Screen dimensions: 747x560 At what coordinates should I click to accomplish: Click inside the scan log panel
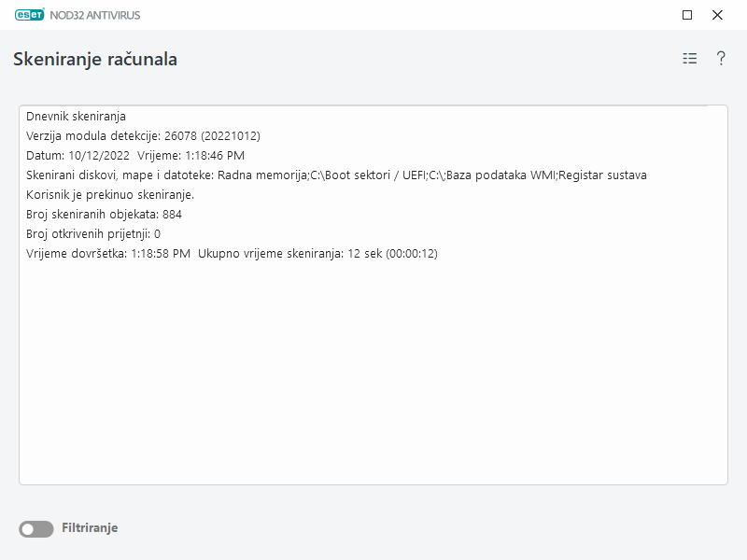373,373
